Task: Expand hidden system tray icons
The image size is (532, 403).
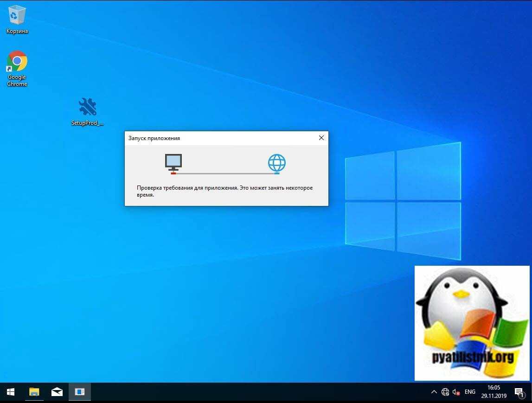Action: [x=434, y=392]
